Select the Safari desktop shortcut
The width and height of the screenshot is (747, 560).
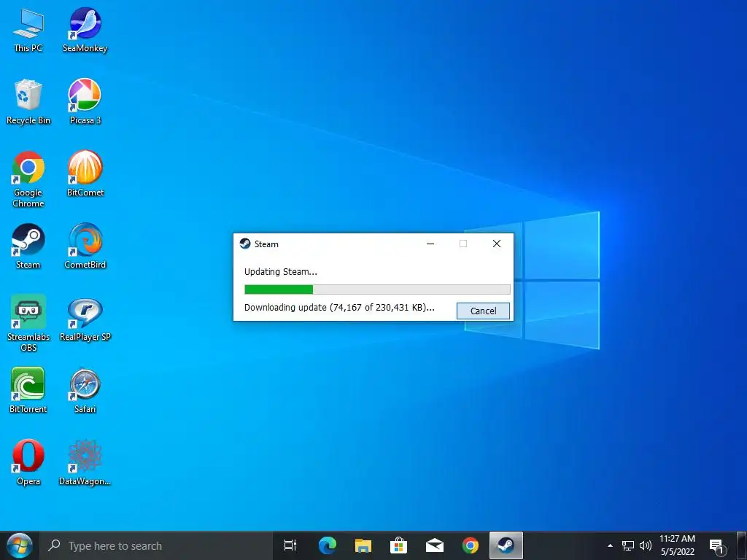pos(85,391)
